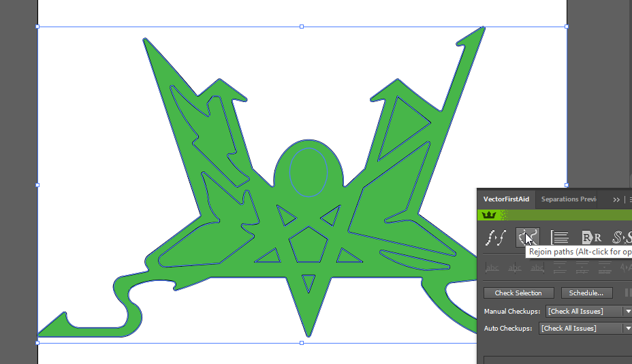This screenshot has height=364, width=632.
Task: Open the Auto Checkups dropdown
Action: pyautogui.click(x=585, y=328)
